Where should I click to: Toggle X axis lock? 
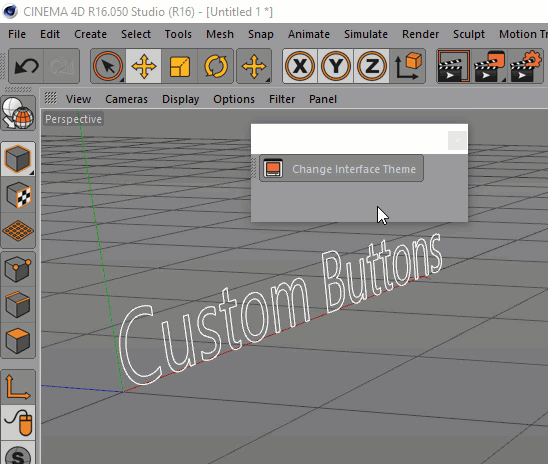click(x=300, y=66)
